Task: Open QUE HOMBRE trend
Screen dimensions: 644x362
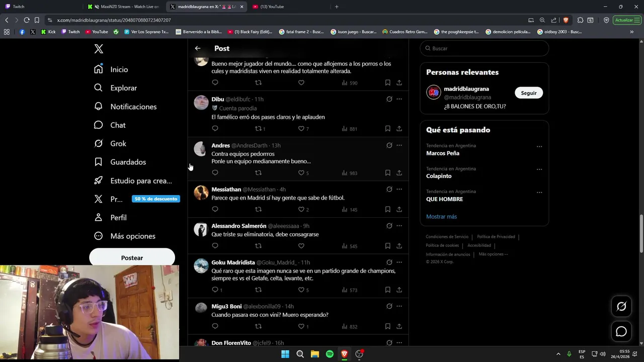Action: (444, 199)
